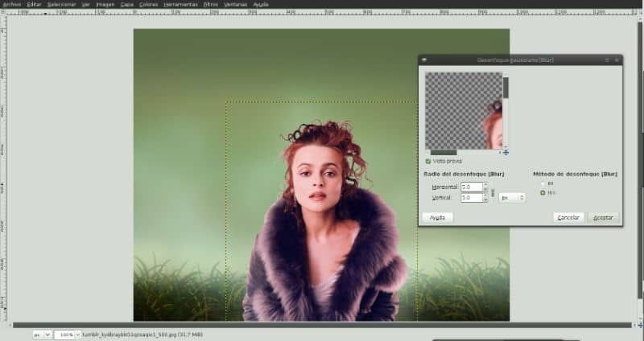Open the Archivo menu
The height and width of the screenshot is (341, 644).
click(11, 4)
